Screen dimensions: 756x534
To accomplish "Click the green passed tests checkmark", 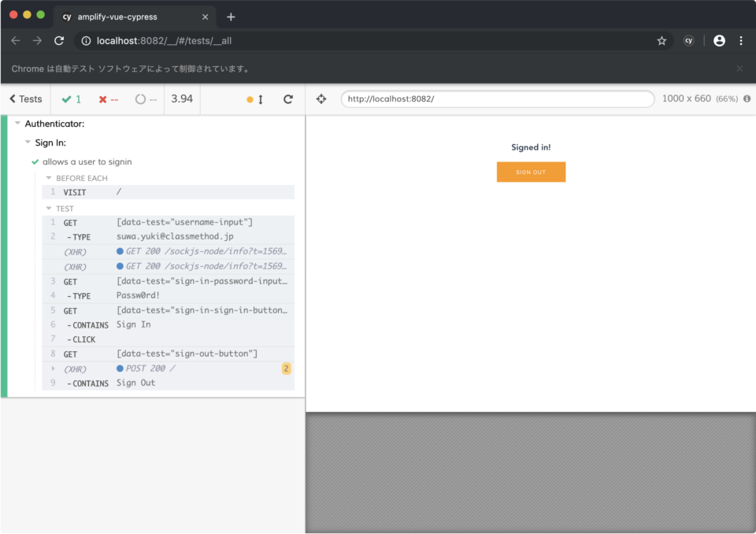I will tap(69, 99).
